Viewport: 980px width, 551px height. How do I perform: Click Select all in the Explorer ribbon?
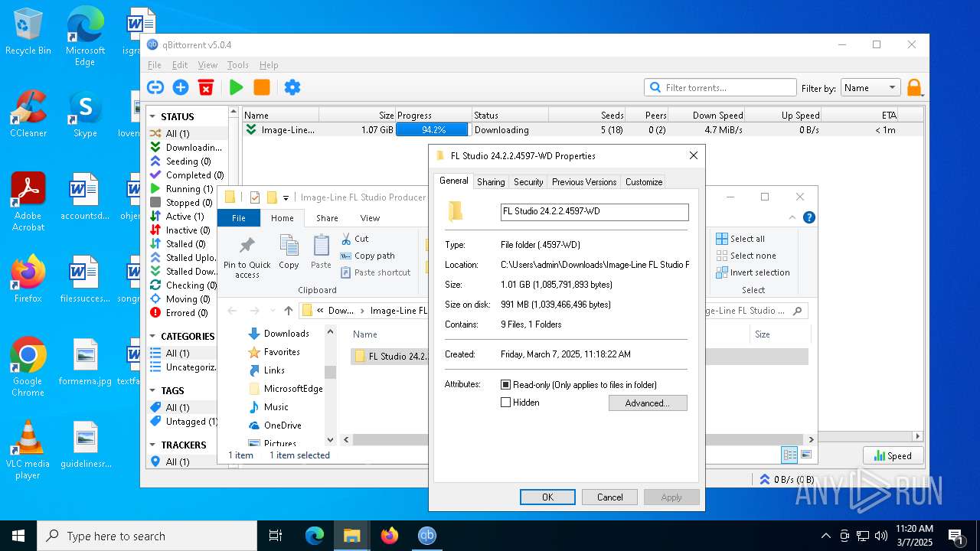740,239
